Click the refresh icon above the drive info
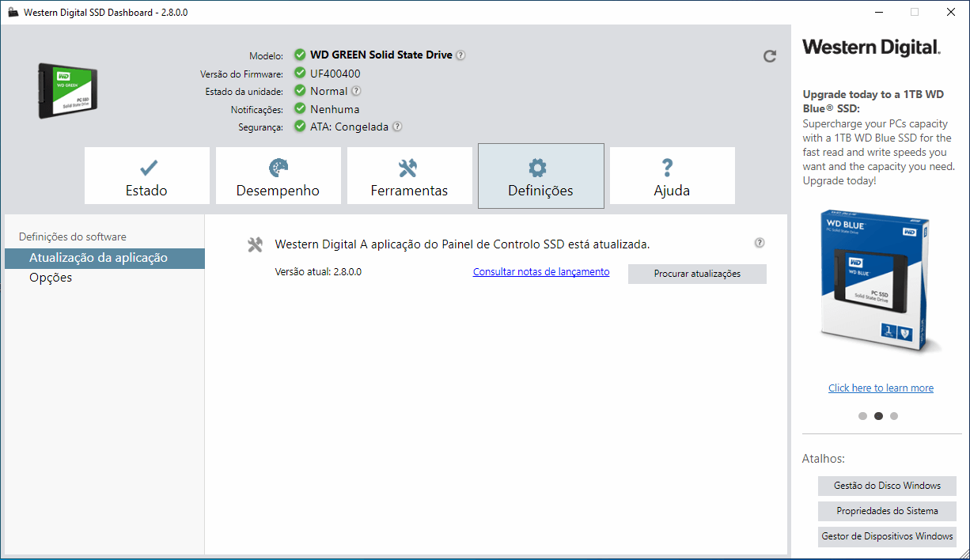Screen dimensions: 970x560 769,56
